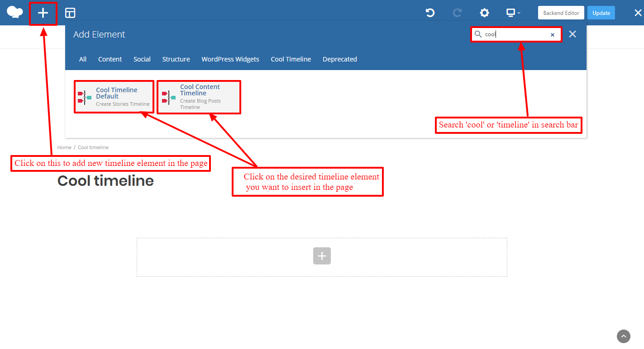The width and height of the screenshot is (644, 349).
Task: Clear the search field using the small x
Action: pyautogui.click(x=553, y=34)
